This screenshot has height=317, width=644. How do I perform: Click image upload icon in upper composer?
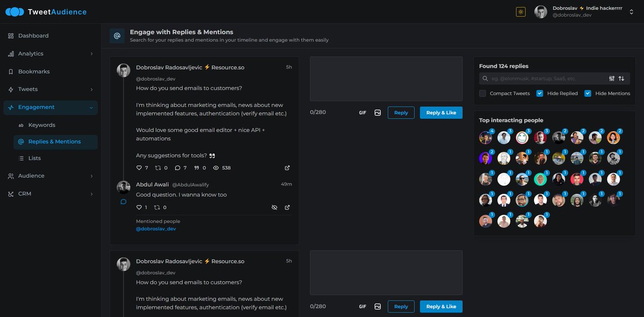(x=378, y=113)
